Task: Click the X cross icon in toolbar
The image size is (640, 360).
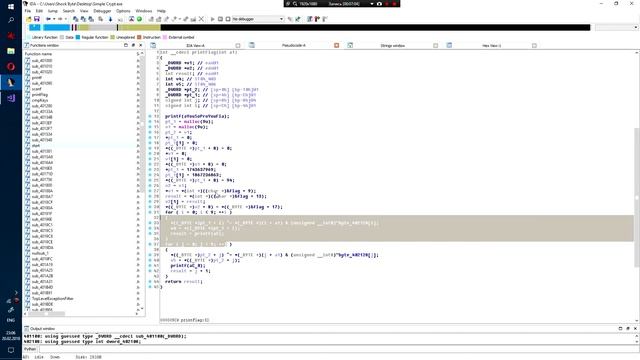Action: pyautogui.click(x=201, y=19)
